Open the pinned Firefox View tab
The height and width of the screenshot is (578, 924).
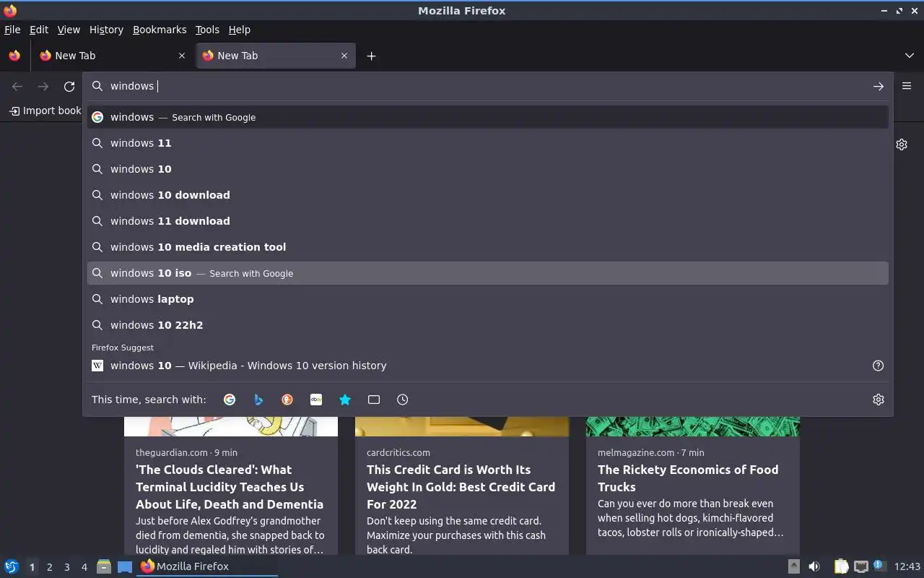(14, 56)
